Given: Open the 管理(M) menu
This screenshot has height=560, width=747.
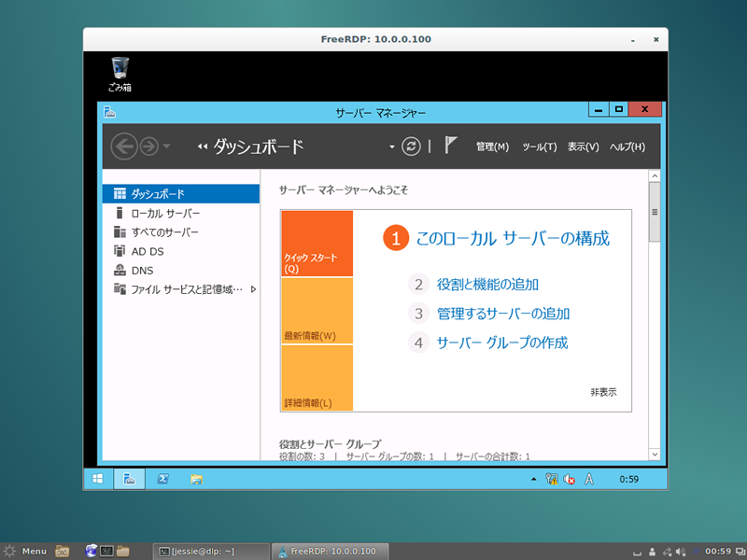Looking at the screenshot, I should tap(492, 147).
